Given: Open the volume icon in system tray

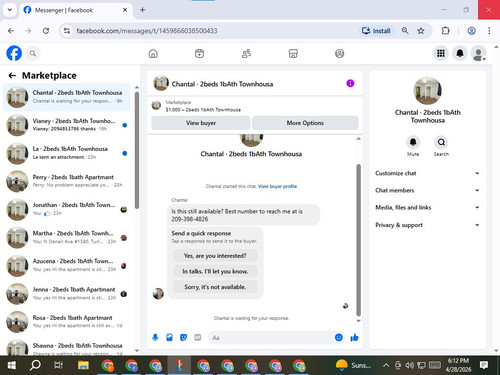Looking at the screenshot, I should pyautogui.click(x=409, y=365).
